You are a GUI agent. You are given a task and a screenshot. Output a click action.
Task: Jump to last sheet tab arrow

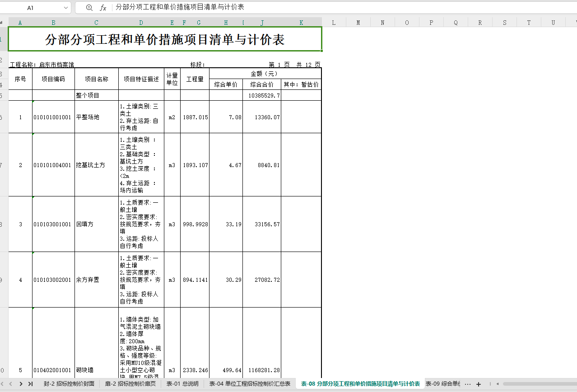[x=30, y=384]
